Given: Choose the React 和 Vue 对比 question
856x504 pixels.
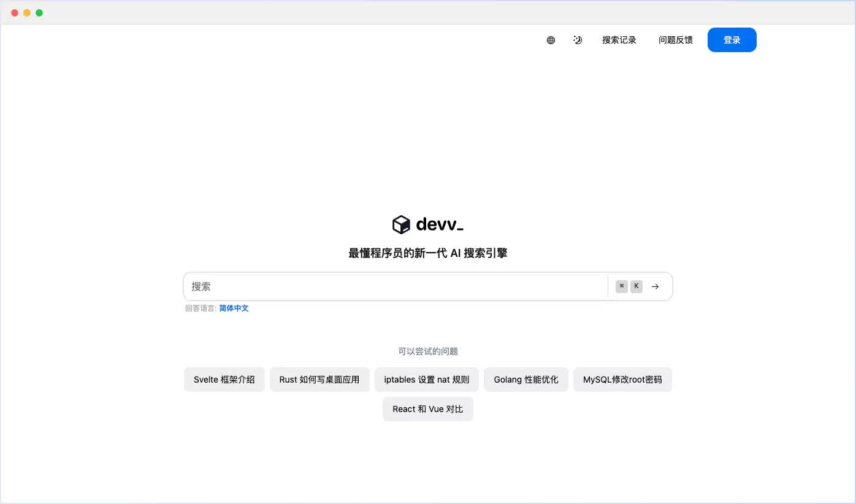Looking at the screenshot, I should pos(427,409).
